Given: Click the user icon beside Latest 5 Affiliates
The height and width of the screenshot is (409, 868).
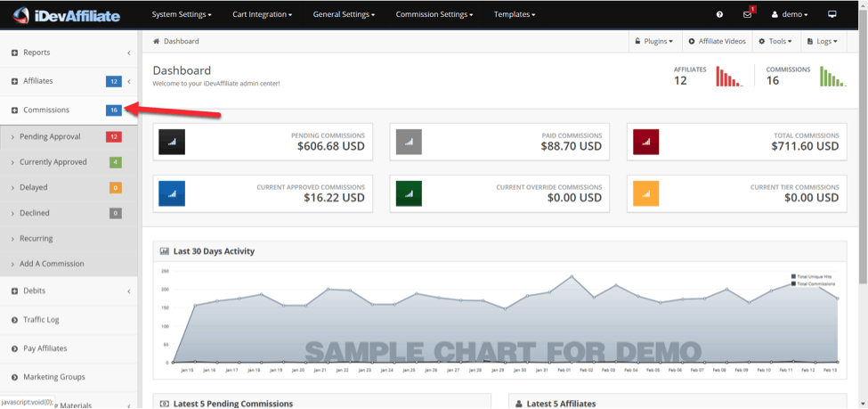Looking at the screenshot, I should point(519,404).
